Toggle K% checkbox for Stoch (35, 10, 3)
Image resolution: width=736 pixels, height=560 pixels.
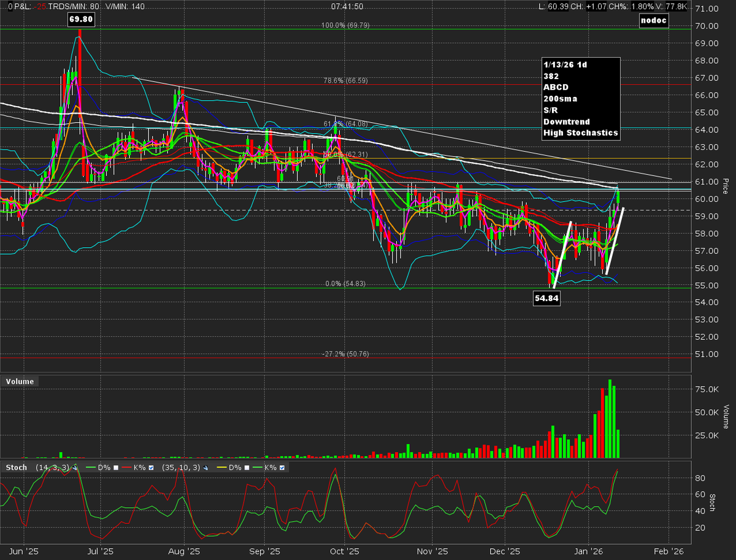(282, 467)
